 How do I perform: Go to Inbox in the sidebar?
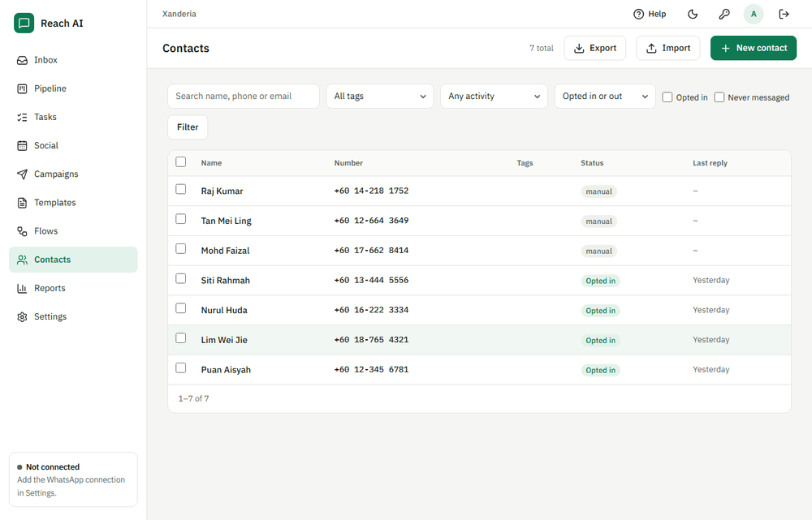coord(73,60)
